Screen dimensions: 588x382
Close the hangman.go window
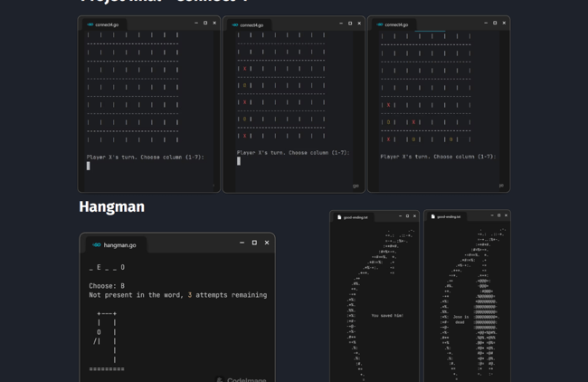[x=267, y=243]
